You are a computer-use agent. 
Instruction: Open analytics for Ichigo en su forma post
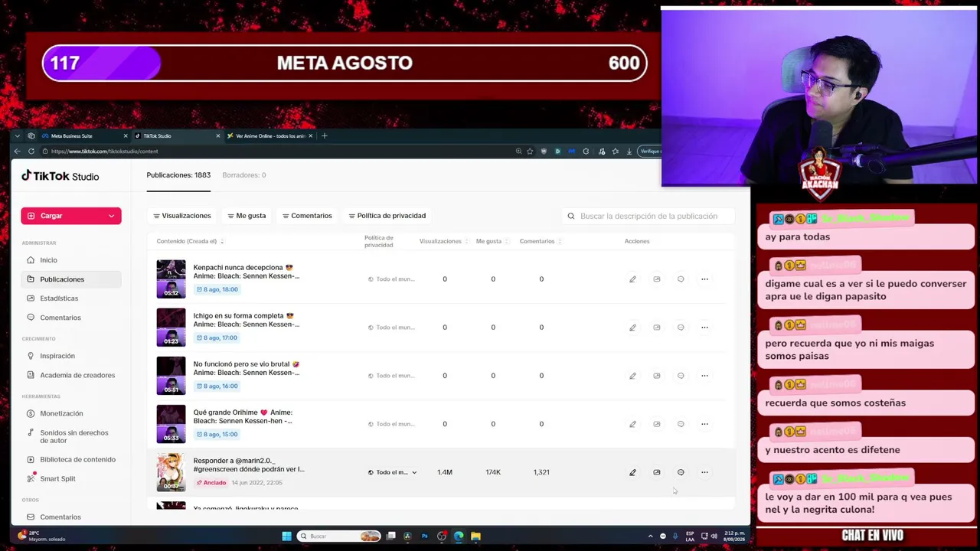pyautogui.click(x=656, y=328)
